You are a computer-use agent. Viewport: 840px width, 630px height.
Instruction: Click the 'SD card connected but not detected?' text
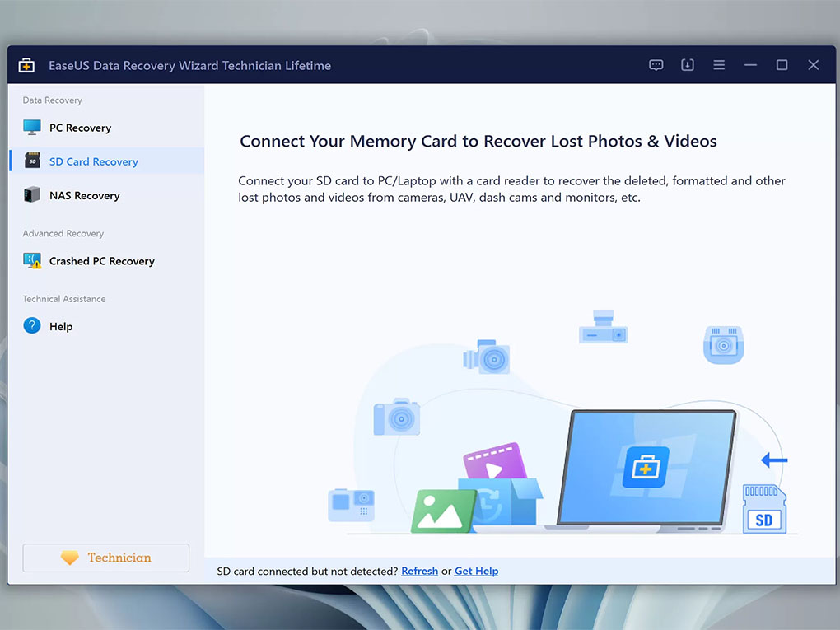tap(307, 571)
